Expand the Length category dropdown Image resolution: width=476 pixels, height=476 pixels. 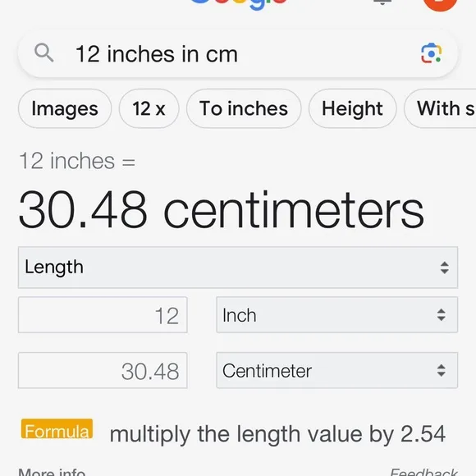pos(238,268)
